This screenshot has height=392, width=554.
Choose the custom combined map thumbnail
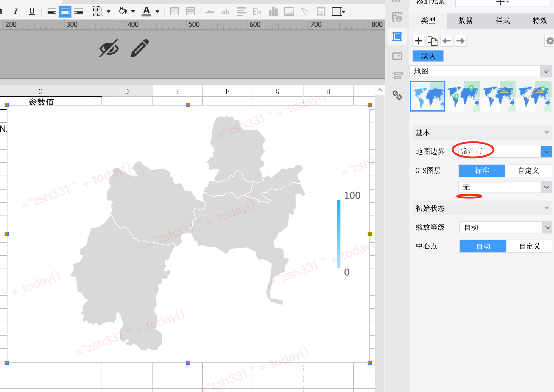[534, 96]
